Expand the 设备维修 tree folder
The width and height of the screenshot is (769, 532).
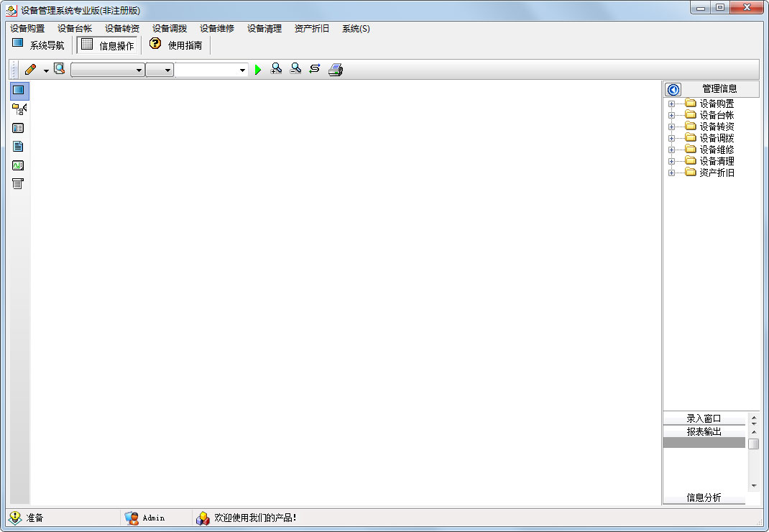point(671,150)
